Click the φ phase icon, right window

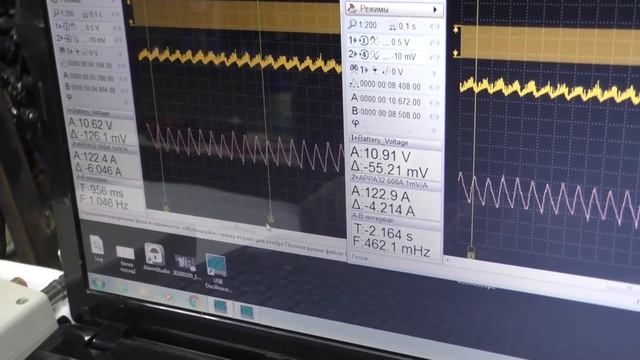click(x=355, y=123)
